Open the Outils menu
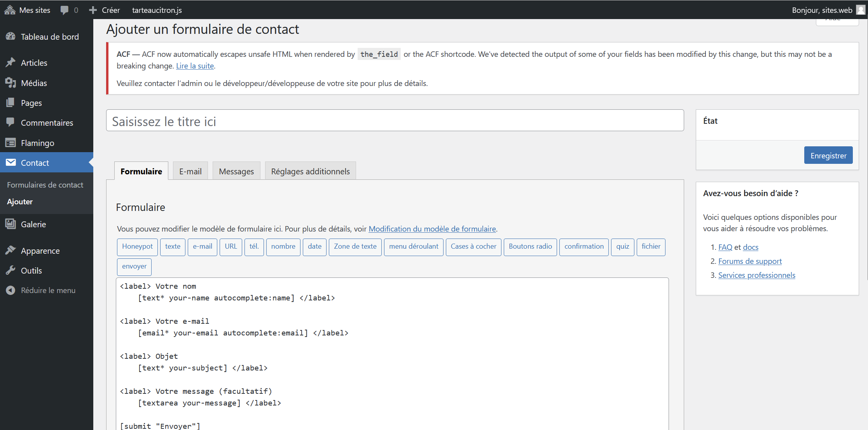 click(x=31, y=270)
